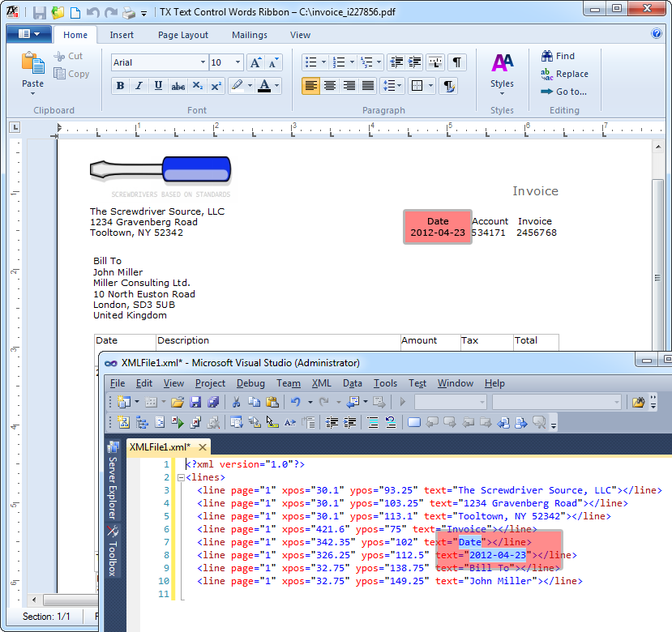The height and width of the screenshot is (632, 672).
Task: Click the Save icon in the quick access toolbar
Action: click(x=40, y=12)
